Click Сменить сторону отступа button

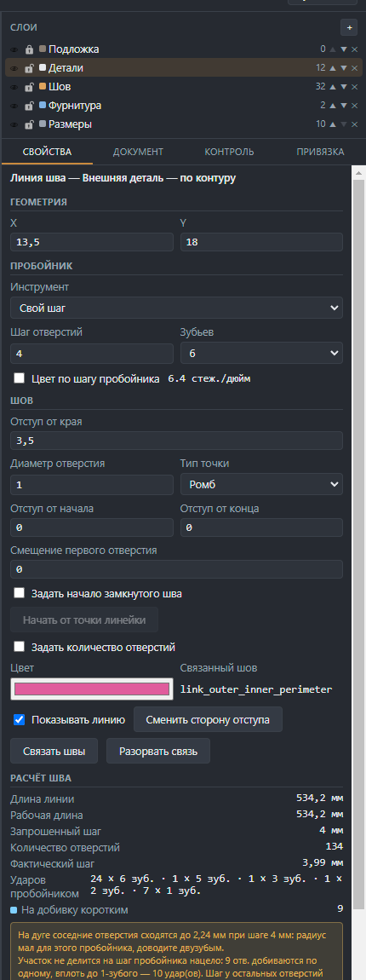(x=208, y=719)
